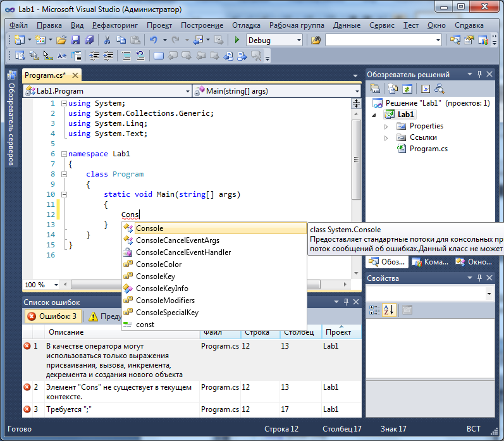Refresh the Solution Explorer

coord(407,89)
